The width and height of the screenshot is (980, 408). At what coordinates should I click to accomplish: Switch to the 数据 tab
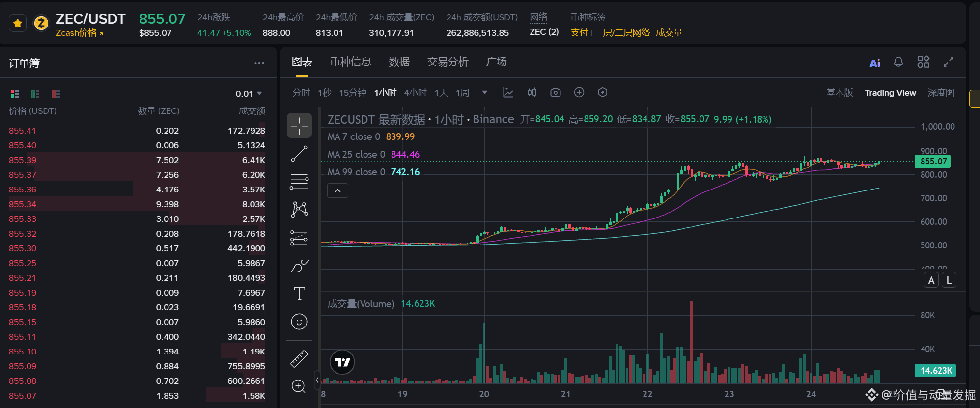(399, 62)
